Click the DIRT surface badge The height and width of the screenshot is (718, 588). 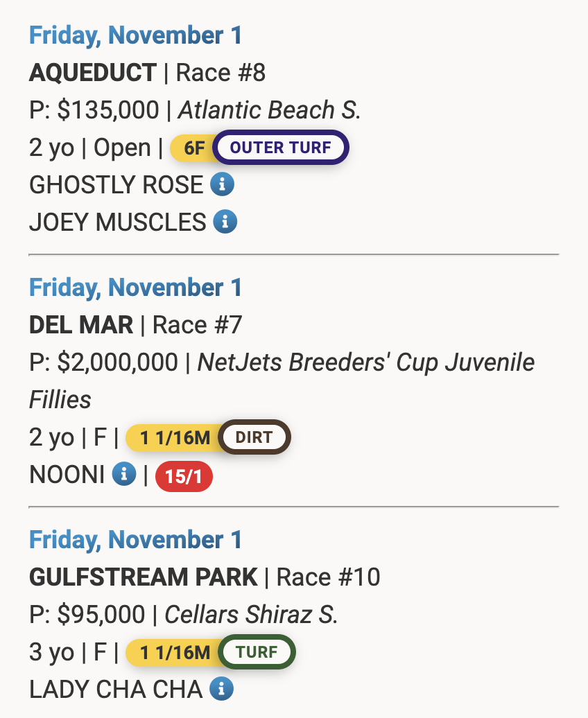click(254, 437)
